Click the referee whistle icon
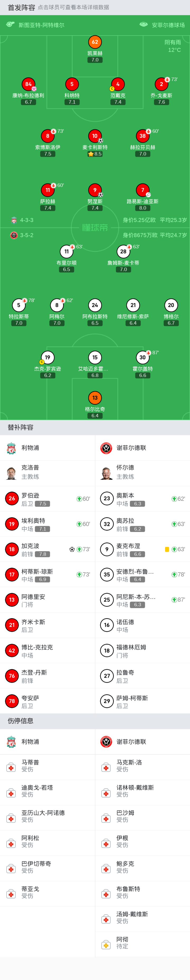 pyautogui.click(x=10, y=25)
